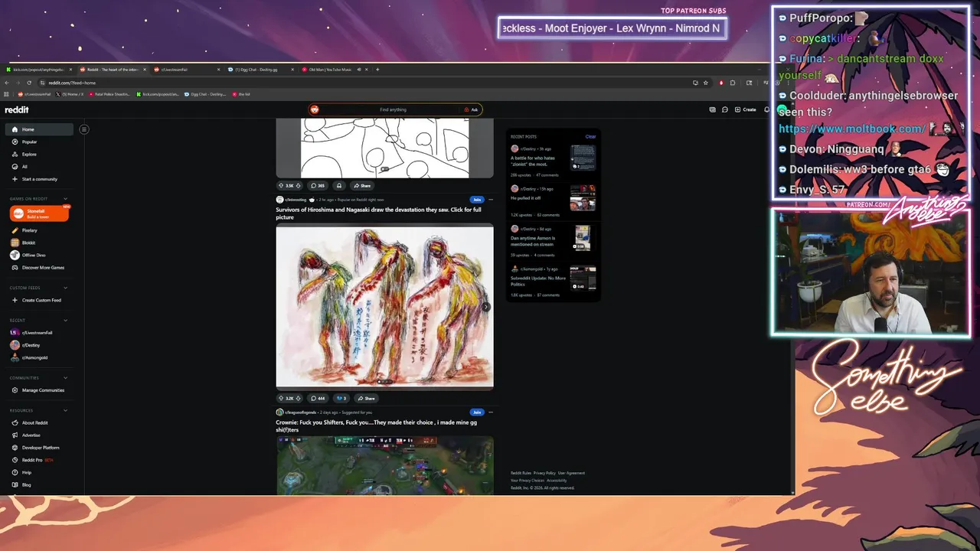Share the drawing post with 365 comments
980x551 pixels.
click(362, 185)
